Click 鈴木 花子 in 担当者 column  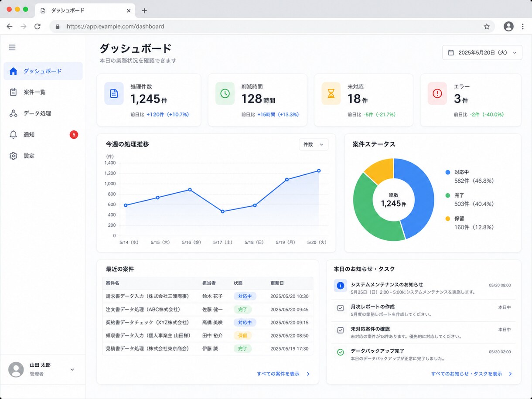(212, 296)
